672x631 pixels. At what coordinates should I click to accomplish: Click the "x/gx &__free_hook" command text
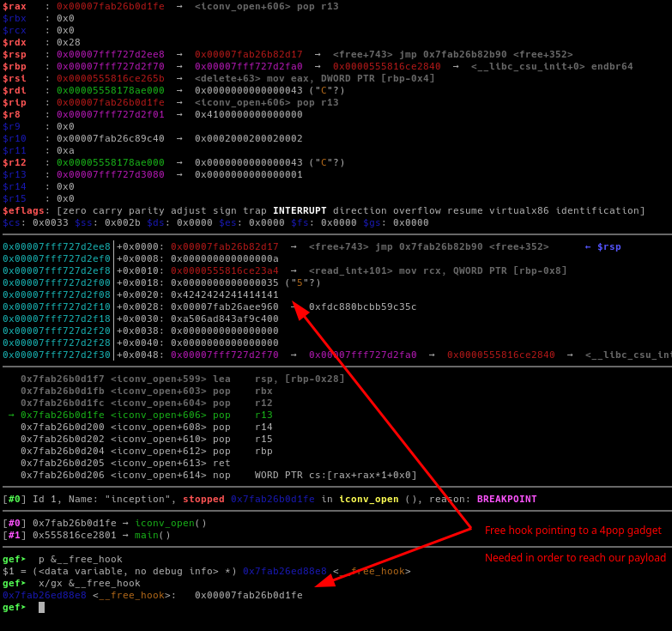(x=89, y=583)
